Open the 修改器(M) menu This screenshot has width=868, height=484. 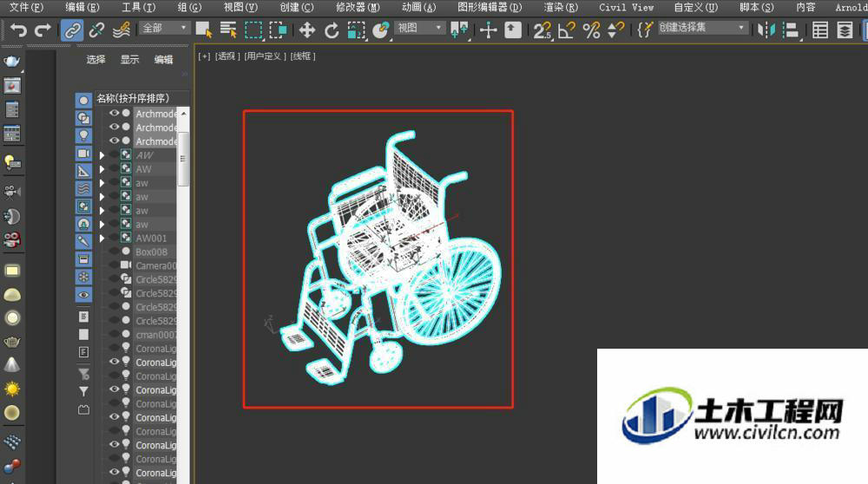click(358, 7)
